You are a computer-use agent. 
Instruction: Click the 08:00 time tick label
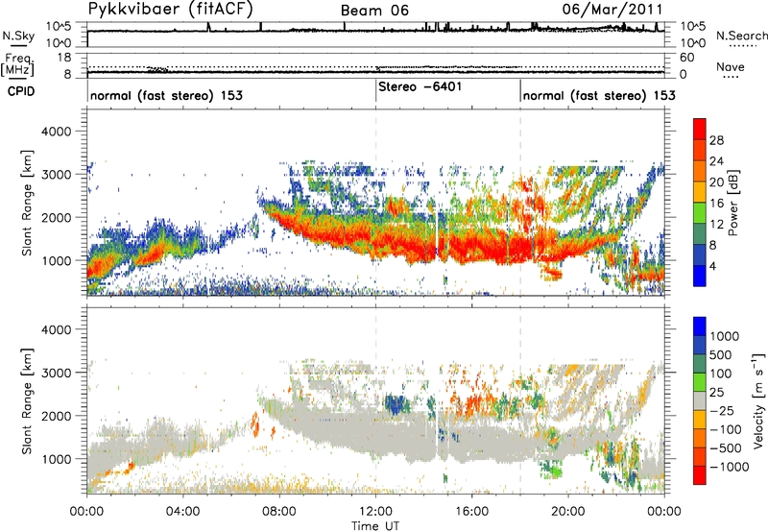click(x=279, y=512)
